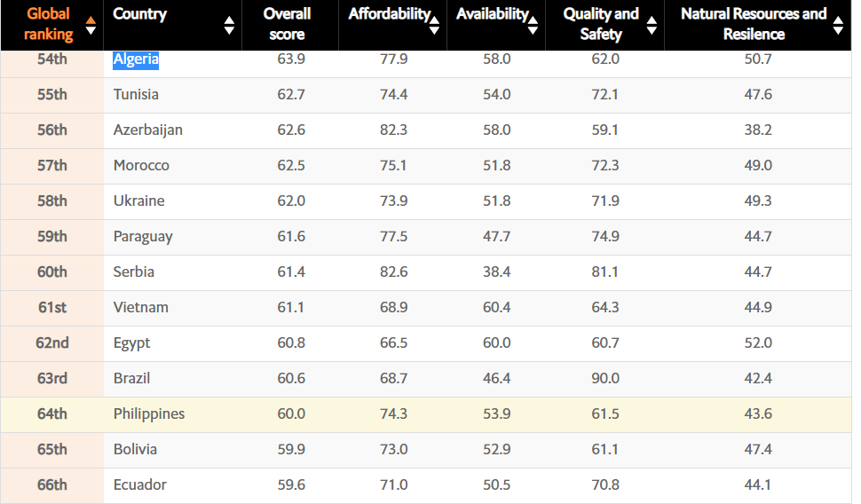Click Serbia's 38.4 Availability value

point(495,272)
